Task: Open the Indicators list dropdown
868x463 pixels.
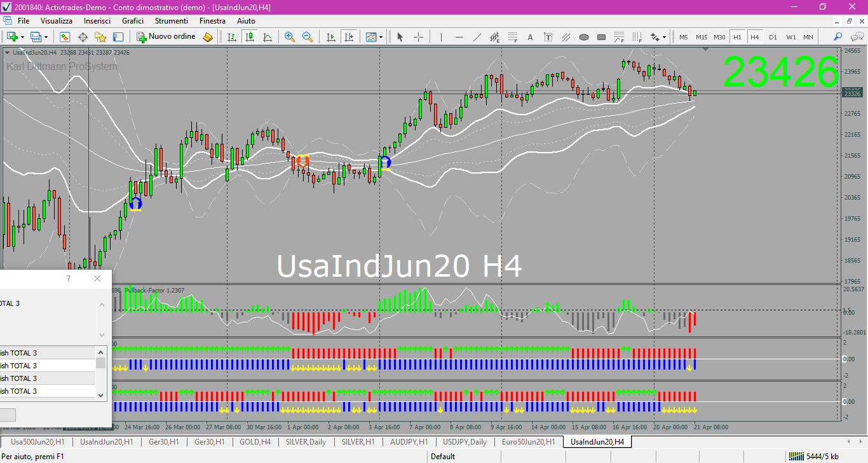Action: [374, 37]
